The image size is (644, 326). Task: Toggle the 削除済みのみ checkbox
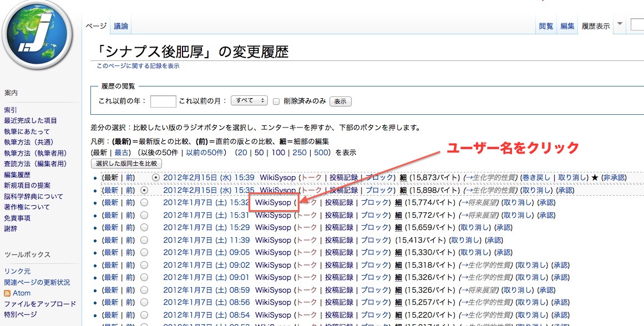pyautogui.click(x=276, y=101)
